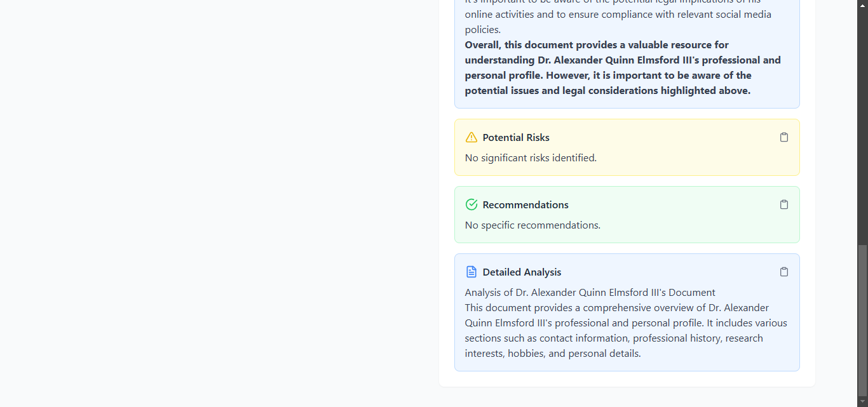Click the "Analysis of Dr. Alexander" title line
This screenshot has height=407, width=868.
[x=590, y=293]
